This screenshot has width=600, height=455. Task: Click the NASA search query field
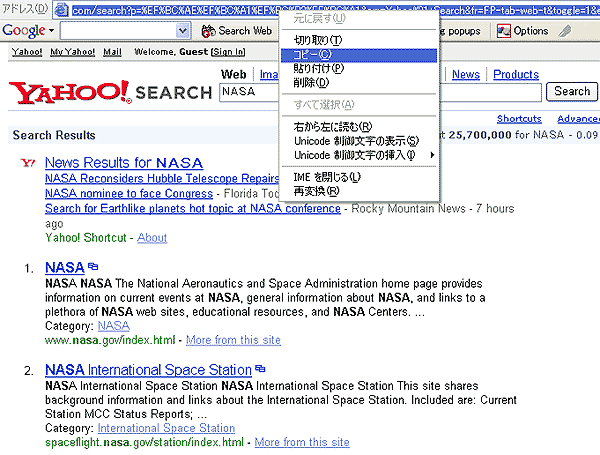(x=380, y=92)
